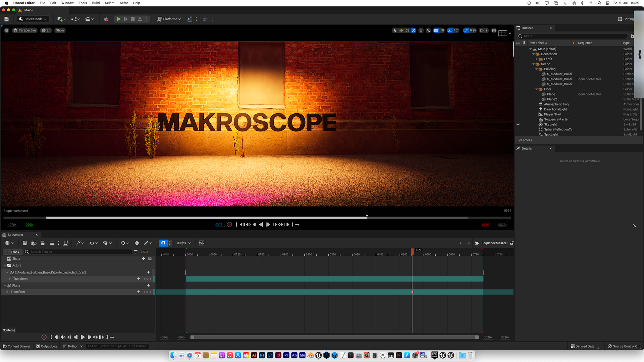Select the rotate gizmo tool
Screen dimensions: 644x362
pos(407,31)
